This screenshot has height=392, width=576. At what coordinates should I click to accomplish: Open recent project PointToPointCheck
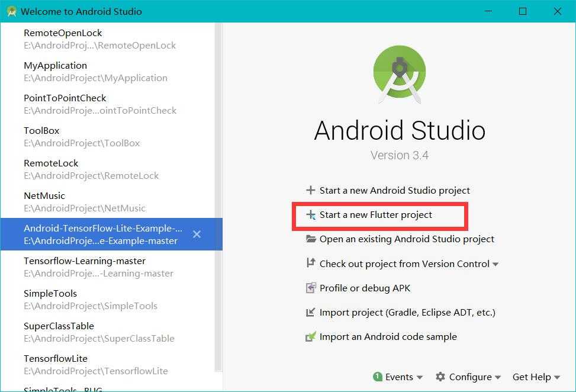[x=108, y=104]
